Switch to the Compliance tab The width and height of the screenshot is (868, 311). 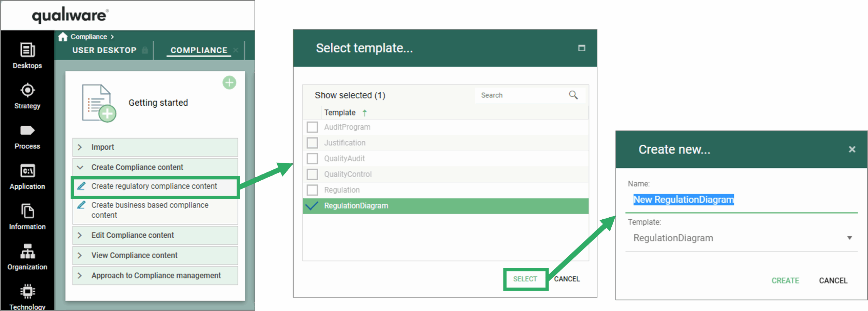pyautogui.click(x=199, y=50)
